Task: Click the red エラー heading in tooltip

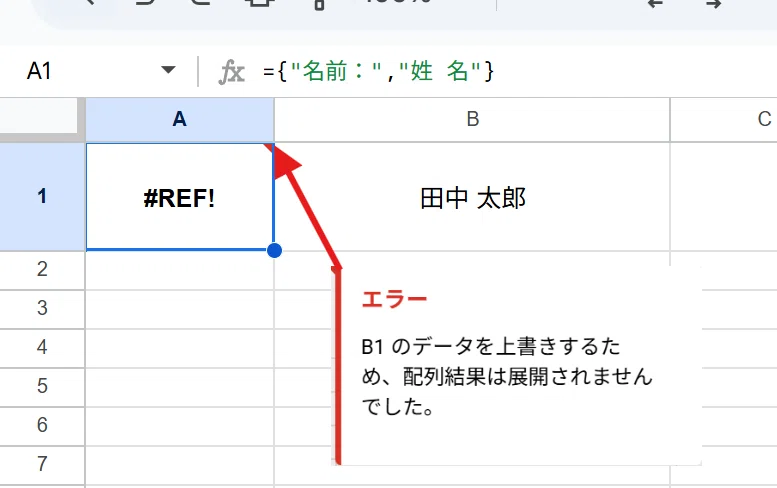Action: coord(394,299)
